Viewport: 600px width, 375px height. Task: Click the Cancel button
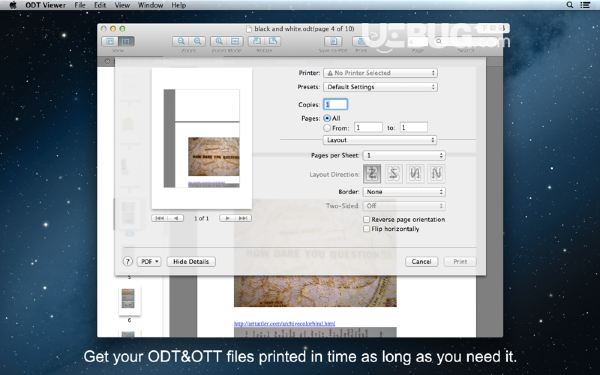click(x=421, y=261)
